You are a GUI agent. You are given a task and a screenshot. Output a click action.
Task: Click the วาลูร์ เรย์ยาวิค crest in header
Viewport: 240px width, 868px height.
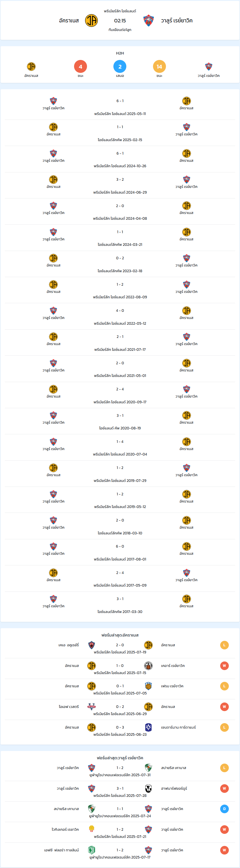[148, 21]
